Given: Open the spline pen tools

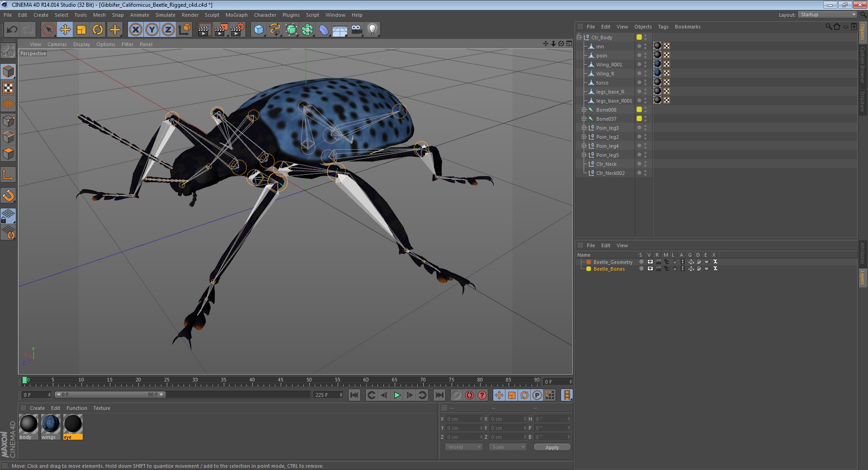Looking at the screenshot, I should tap(275, 30).
